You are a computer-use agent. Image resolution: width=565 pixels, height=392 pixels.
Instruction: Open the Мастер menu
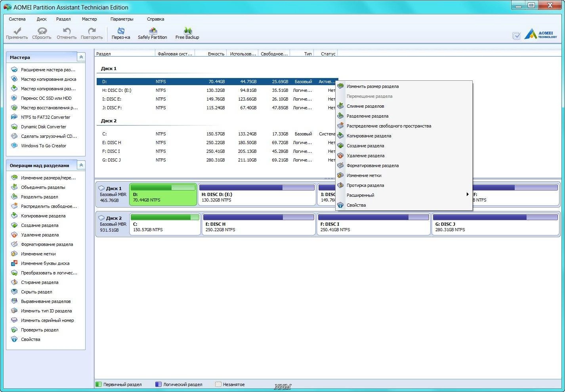point(89,19)
